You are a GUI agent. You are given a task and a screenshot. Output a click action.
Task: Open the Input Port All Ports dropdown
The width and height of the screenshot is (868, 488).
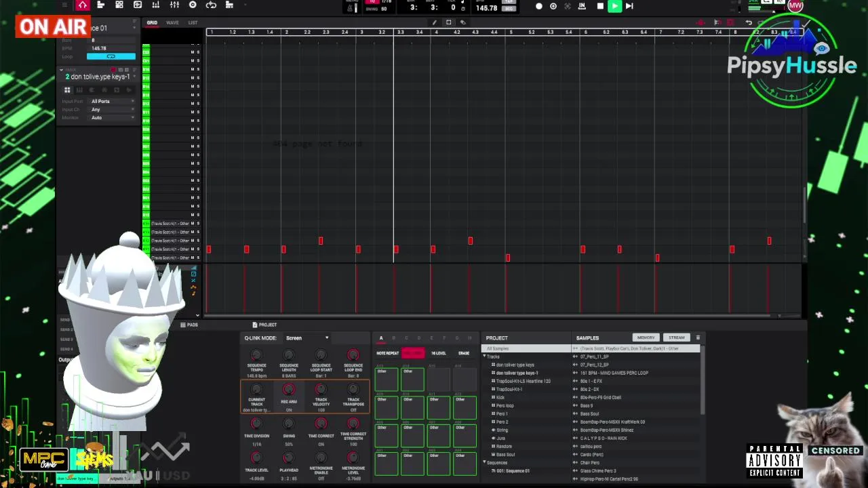click(x=112, y=102)
